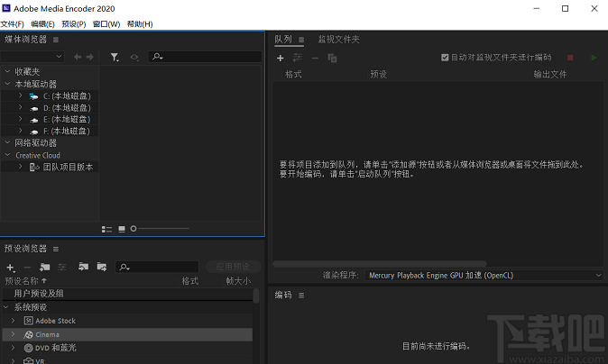Open the 媒体浏览器 panel menu icon
This screenshot has width=608, height=364.
(x=56, y=40)
